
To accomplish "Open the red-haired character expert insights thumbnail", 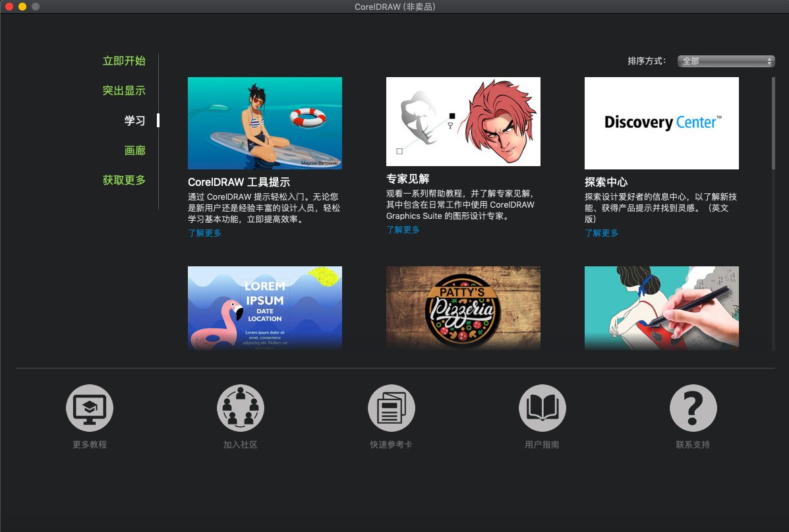I will pos(463,121).
